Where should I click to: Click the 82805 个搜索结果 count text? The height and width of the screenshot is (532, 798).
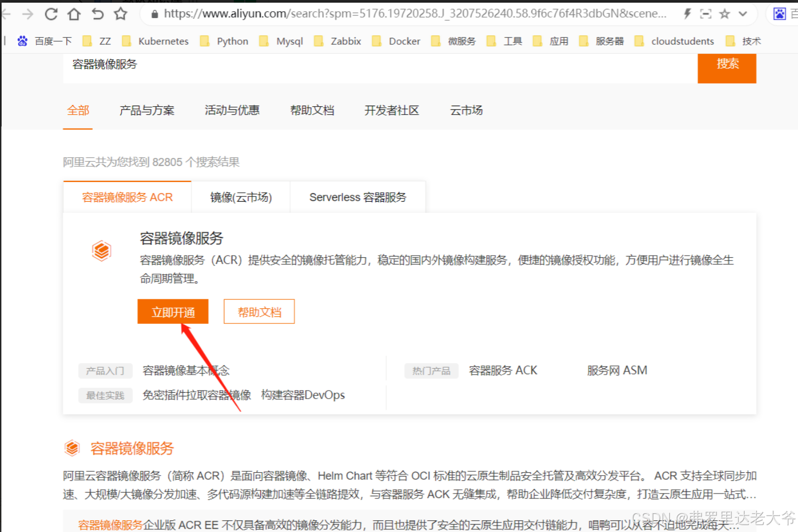196,162
